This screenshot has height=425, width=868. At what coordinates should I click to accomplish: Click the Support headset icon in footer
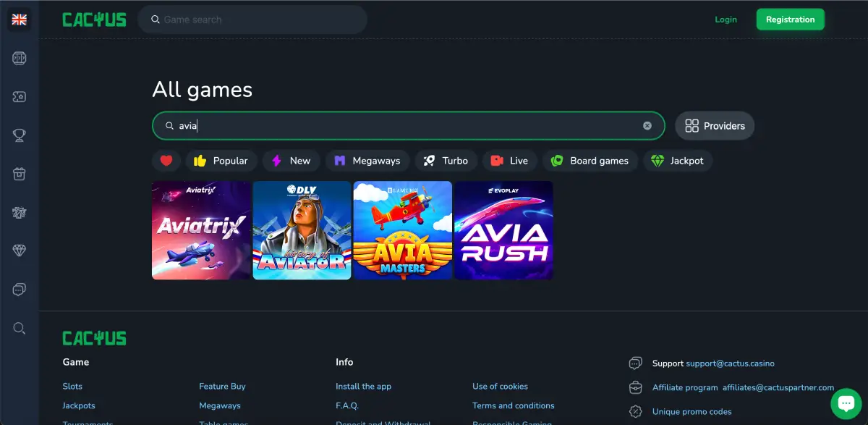pyautogui.click(x=636, y=363)
